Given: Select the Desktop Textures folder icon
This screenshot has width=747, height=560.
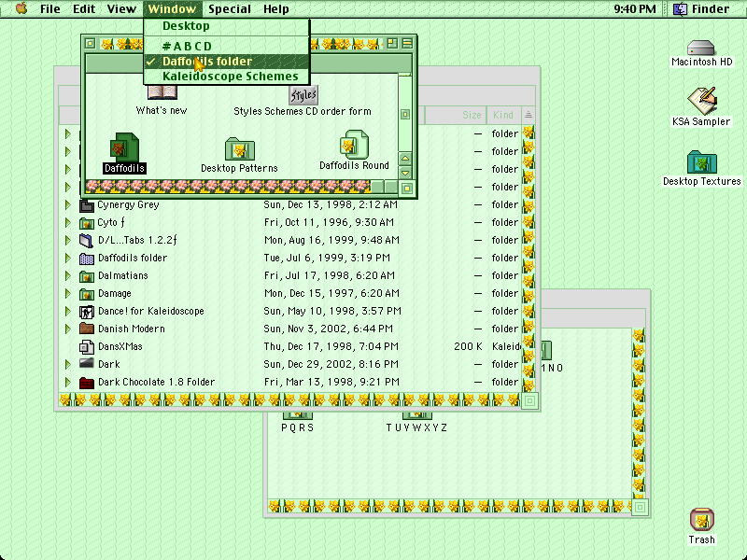Looking at the screenshot, I should tap(702, 161).
